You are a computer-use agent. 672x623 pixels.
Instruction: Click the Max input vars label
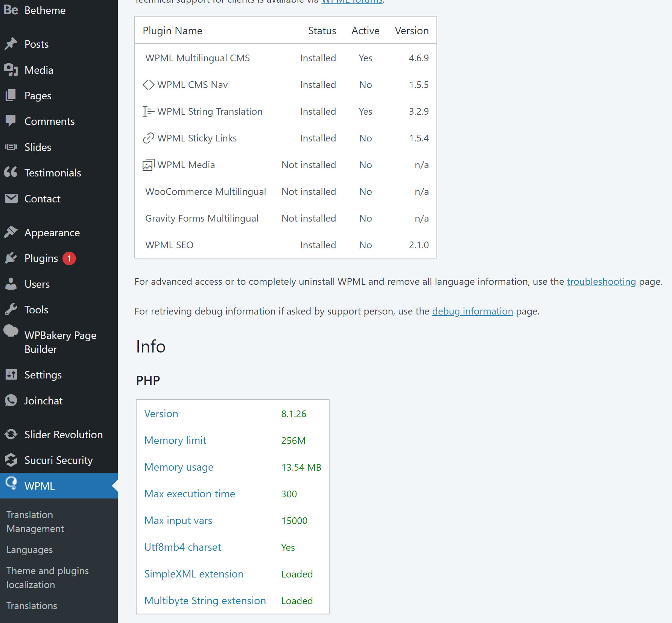178,520
